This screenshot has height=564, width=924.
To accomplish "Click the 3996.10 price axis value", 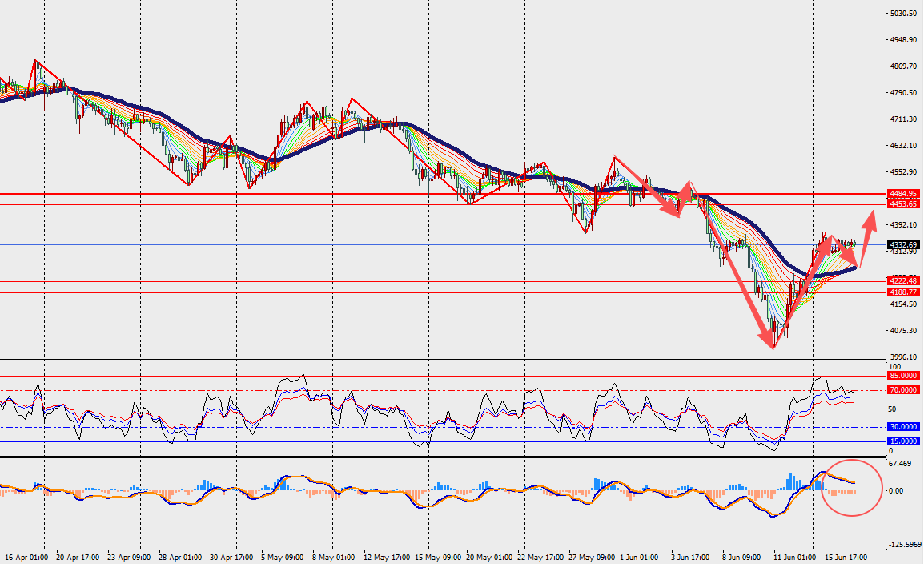I will [904, 357].
